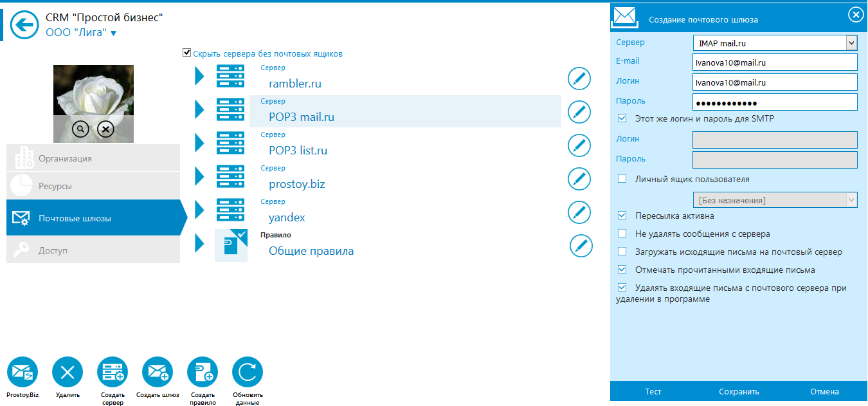
Task: Click the envelope icon in panel header
Action: [x=624, y=17]
